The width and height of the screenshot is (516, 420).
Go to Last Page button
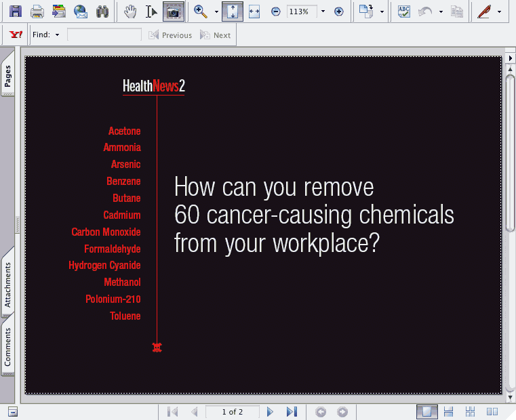click(x=292, y=411)
